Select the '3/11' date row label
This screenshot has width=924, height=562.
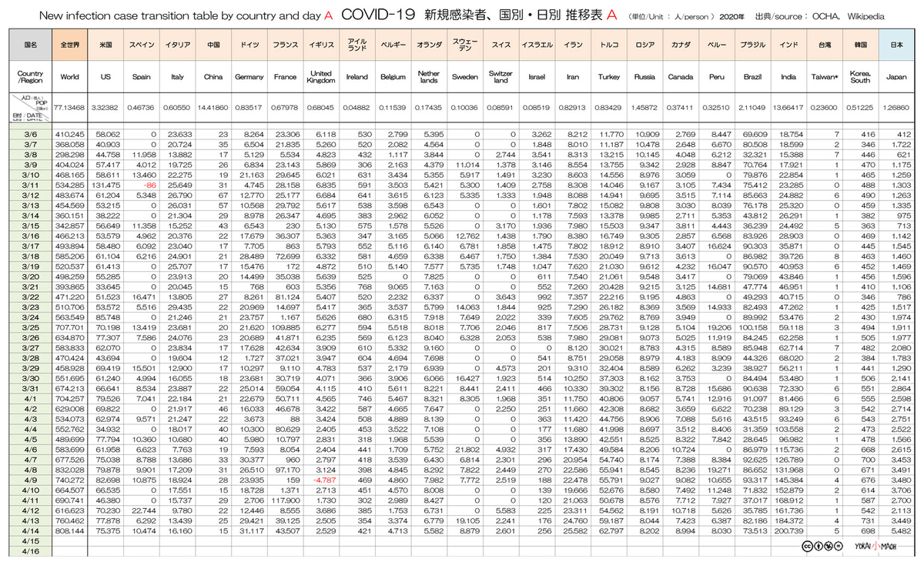point(30,186)
